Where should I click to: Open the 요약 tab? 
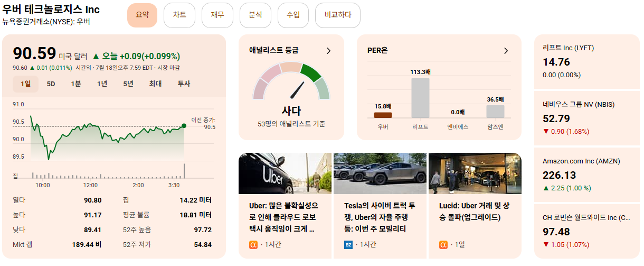pyautogui.click(x=143, y=15)
